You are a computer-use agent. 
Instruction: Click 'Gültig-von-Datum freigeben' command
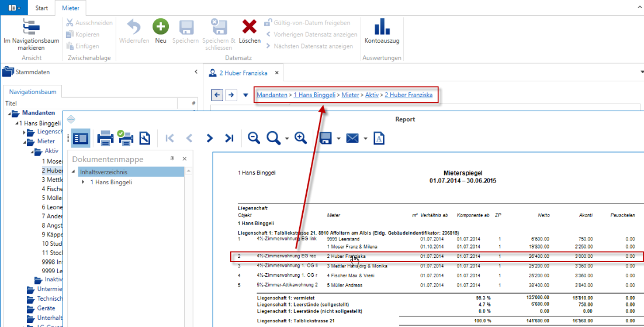(307, 23)
